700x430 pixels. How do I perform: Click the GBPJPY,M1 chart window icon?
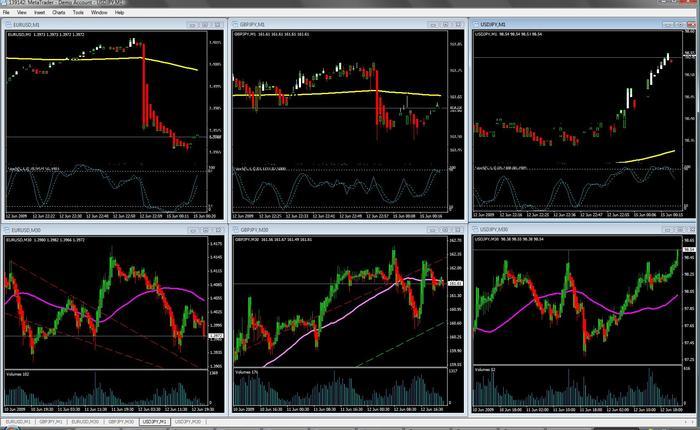tap(236, 25)
